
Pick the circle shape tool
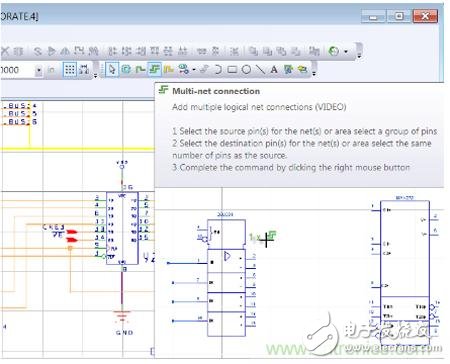tap(246, 70)
